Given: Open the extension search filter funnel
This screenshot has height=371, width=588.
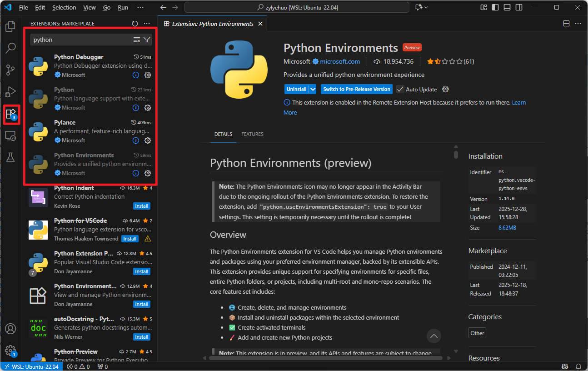Looking at the screenshot, I should (147, 40).
